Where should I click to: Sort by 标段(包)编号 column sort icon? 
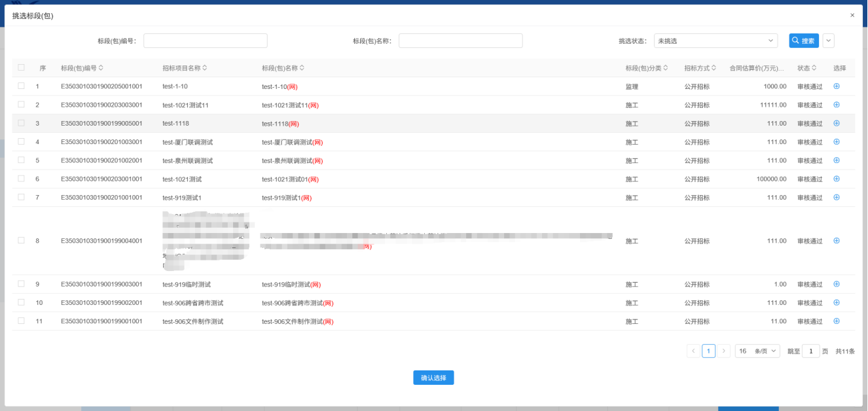point(101,68)
